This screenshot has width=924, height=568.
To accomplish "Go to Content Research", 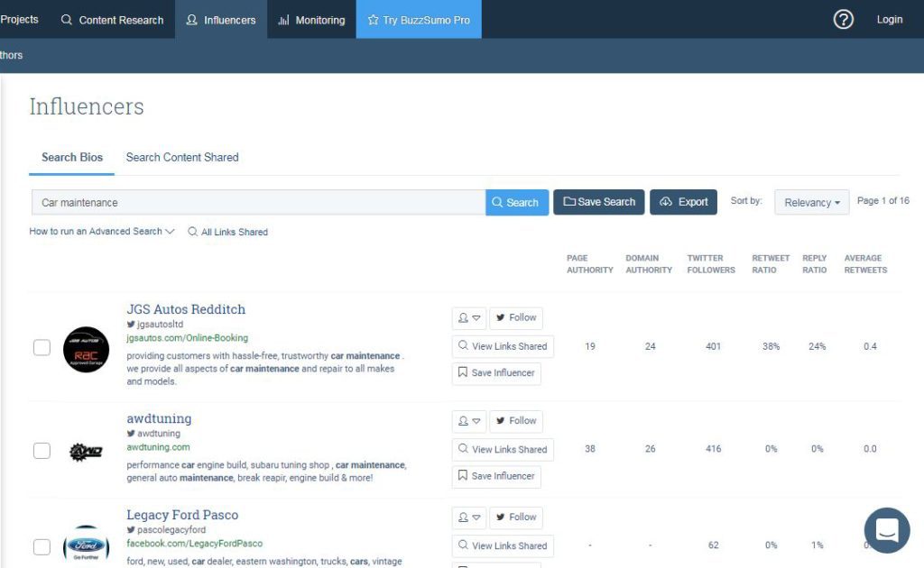I will pyautogui.click(x=112, y=20).
